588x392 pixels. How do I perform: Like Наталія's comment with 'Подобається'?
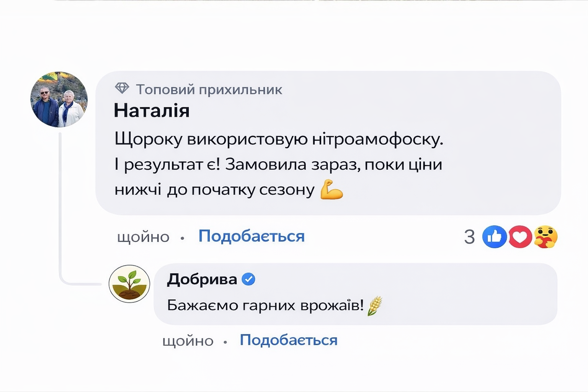coord(251,236)
